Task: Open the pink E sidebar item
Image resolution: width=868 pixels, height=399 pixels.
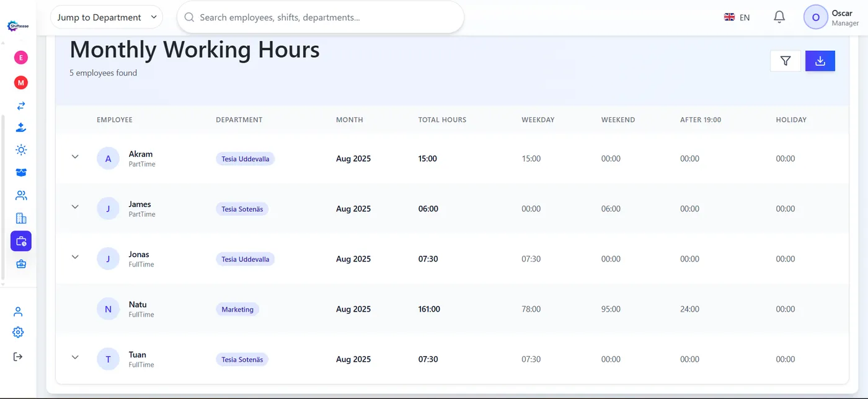Action: coord(21,58)
